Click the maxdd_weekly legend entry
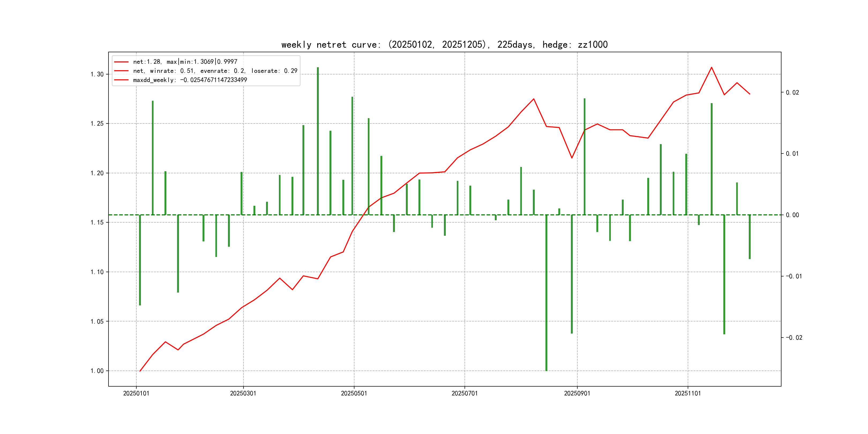Screen dimensions: 868x434 [x=190, y=80]
